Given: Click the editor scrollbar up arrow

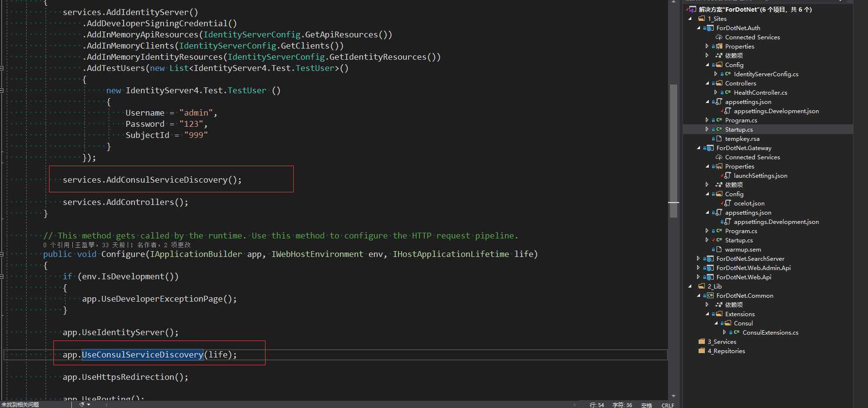Looking at the screenshot, I should tap(673, 2).
